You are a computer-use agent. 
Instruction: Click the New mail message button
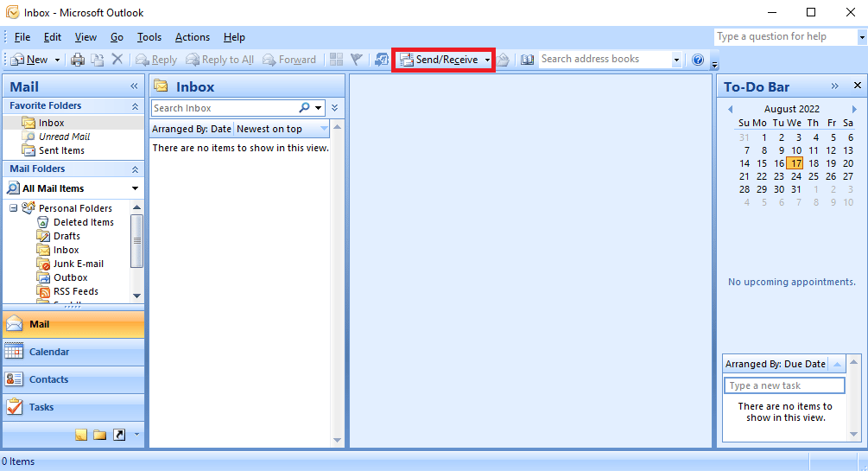click(29, 60)
